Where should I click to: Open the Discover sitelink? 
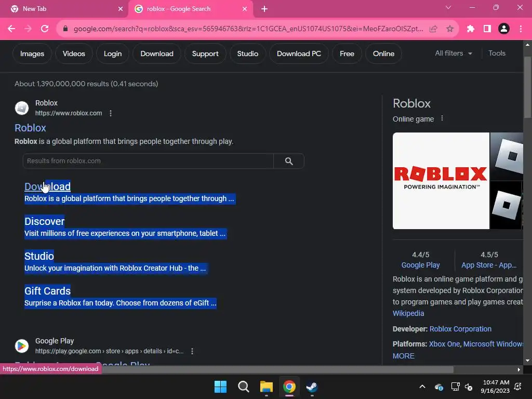(45, 221)
